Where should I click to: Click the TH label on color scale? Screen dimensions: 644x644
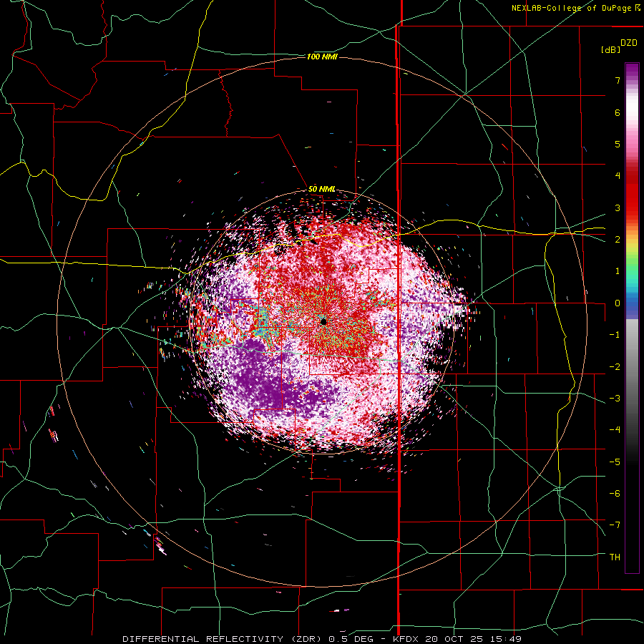[615, 557]
